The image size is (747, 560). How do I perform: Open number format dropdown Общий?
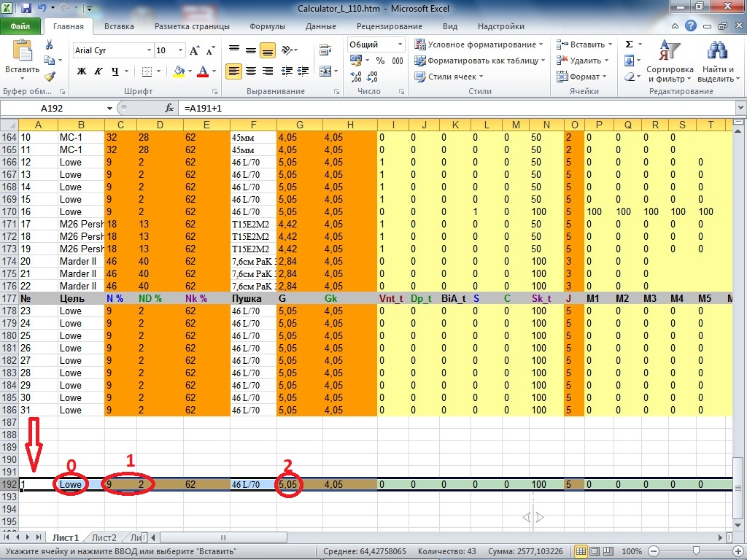(400, 44)
